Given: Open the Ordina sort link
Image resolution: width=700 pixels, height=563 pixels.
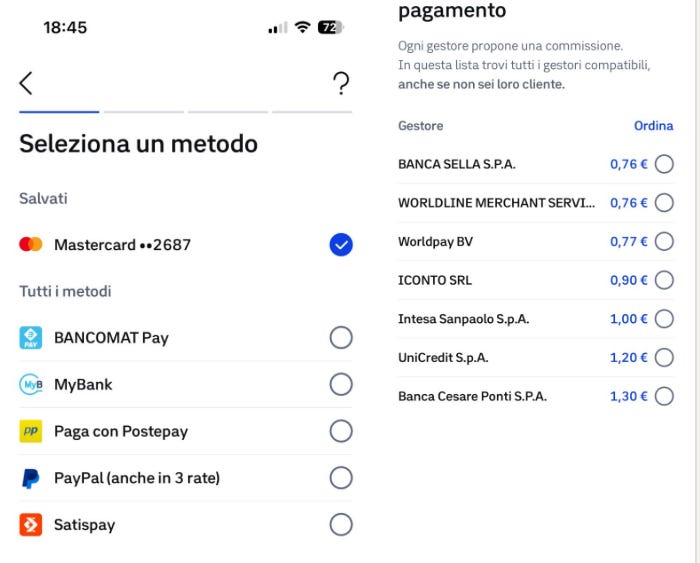Looking at the screenshot, I should point(654,126).
